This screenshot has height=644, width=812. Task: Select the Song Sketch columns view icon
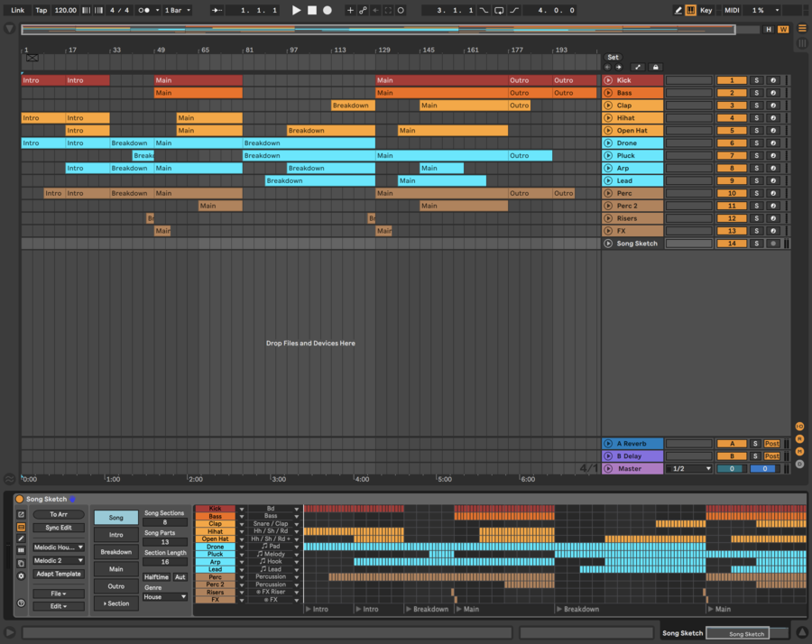22,551
